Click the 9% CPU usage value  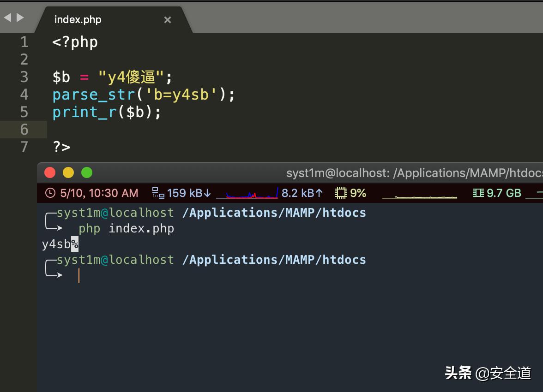pyautogui.click(x=358, y=193)
